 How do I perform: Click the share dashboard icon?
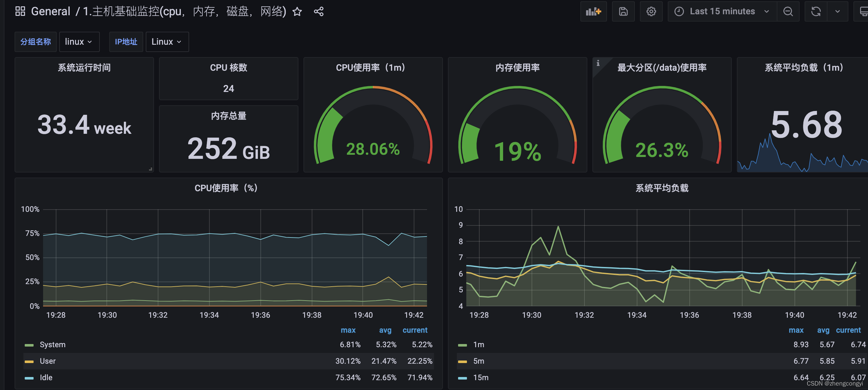click(x=318, y=12)
